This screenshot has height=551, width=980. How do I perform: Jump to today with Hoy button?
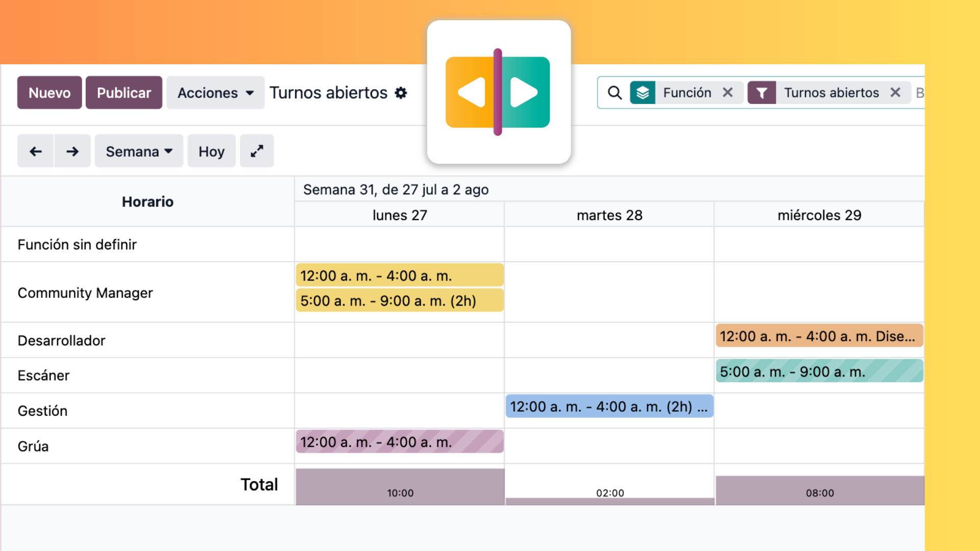tap(211, 151)
